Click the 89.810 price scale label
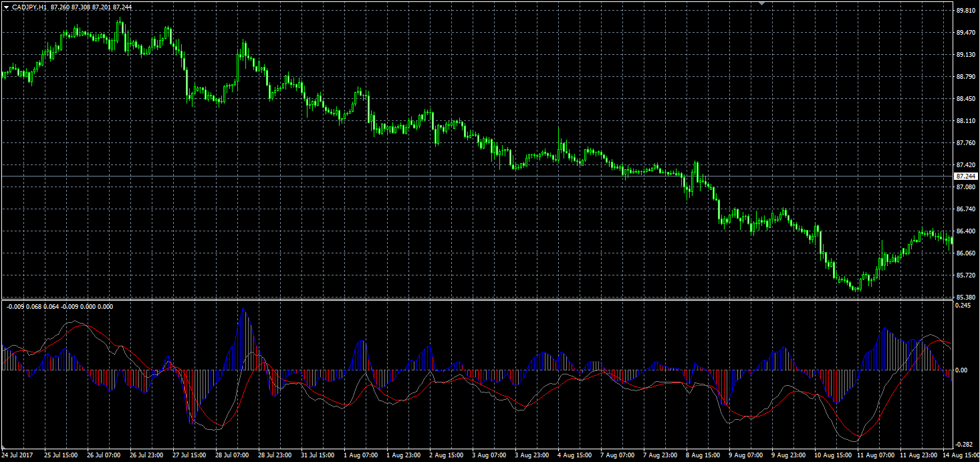 pos(965,11)
